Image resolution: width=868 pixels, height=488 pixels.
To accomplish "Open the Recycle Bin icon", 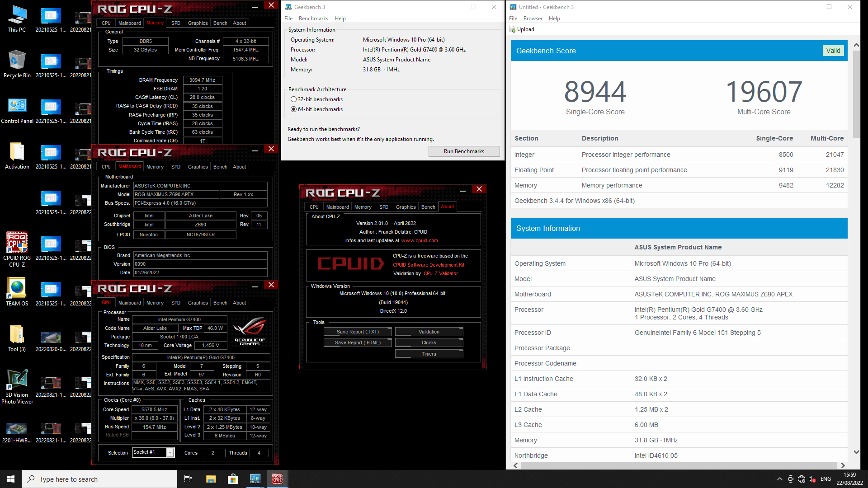I will [x=17, y=64].
